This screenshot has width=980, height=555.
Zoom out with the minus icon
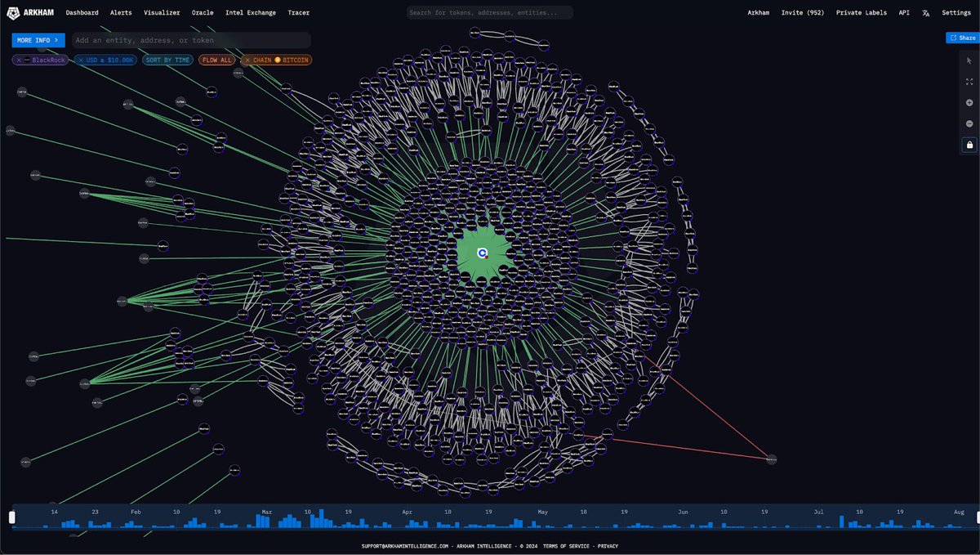click(969, 123)
